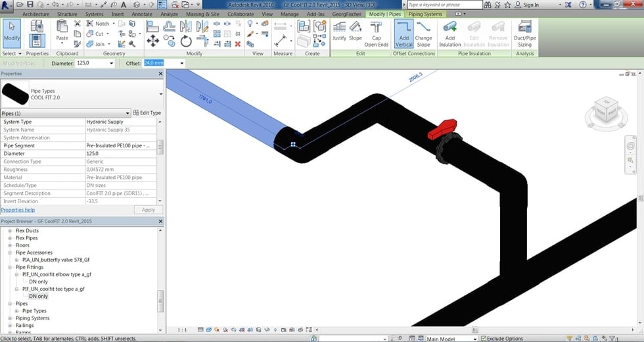This screenshot has height=342, width=644.
Task: Save the project with the floppy icon
Action: [x=30, y=5]
